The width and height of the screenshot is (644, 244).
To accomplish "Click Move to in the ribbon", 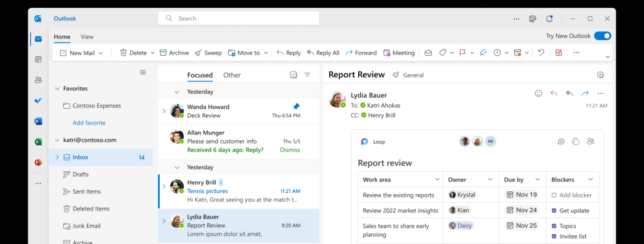I will 244,53.
